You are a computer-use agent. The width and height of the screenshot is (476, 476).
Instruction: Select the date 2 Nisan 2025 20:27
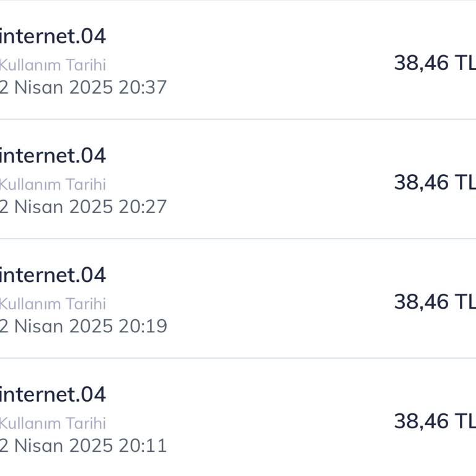(83, 206)
